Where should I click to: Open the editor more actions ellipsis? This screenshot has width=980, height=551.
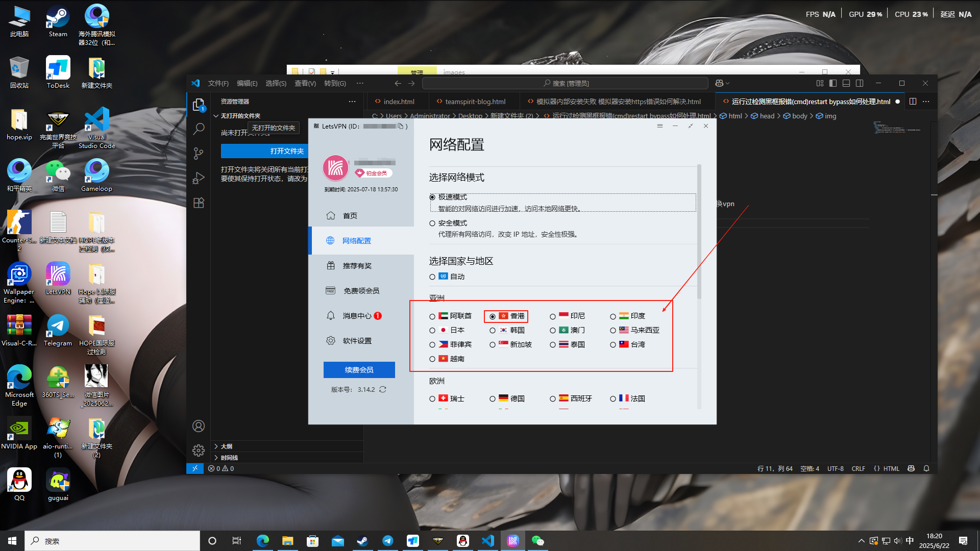click(926, 102)
